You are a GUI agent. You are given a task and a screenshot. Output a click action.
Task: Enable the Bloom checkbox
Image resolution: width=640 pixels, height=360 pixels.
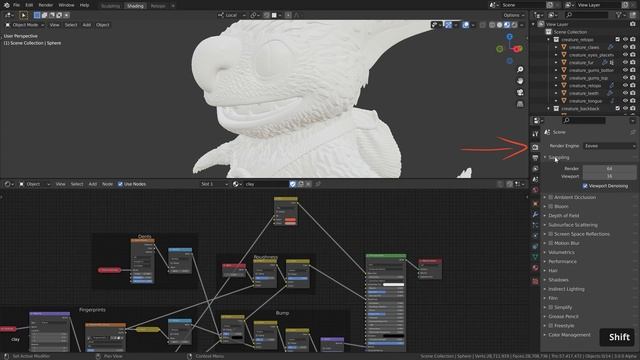[x=551, y=207]
